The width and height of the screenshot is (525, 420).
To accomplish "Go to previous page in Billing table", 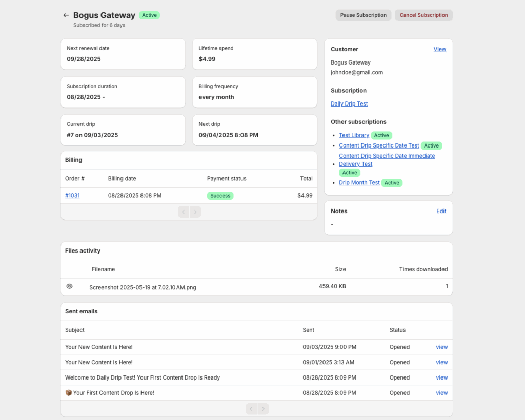I will click(x=184, y=212).
